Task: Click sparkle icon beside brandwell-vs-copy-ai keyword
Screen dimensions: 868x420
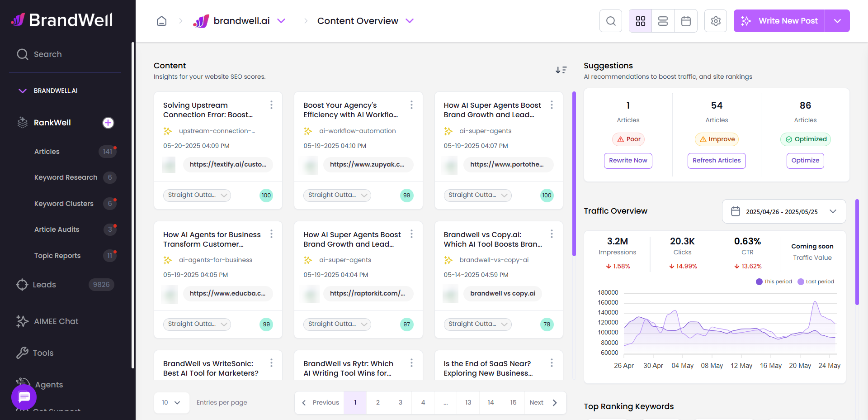Action: [x=448, y=260]
